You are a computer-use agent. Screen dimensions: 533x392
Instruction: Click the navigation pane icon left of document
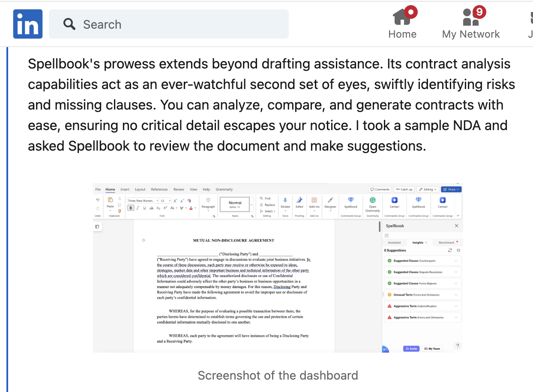tap(97, 226)
